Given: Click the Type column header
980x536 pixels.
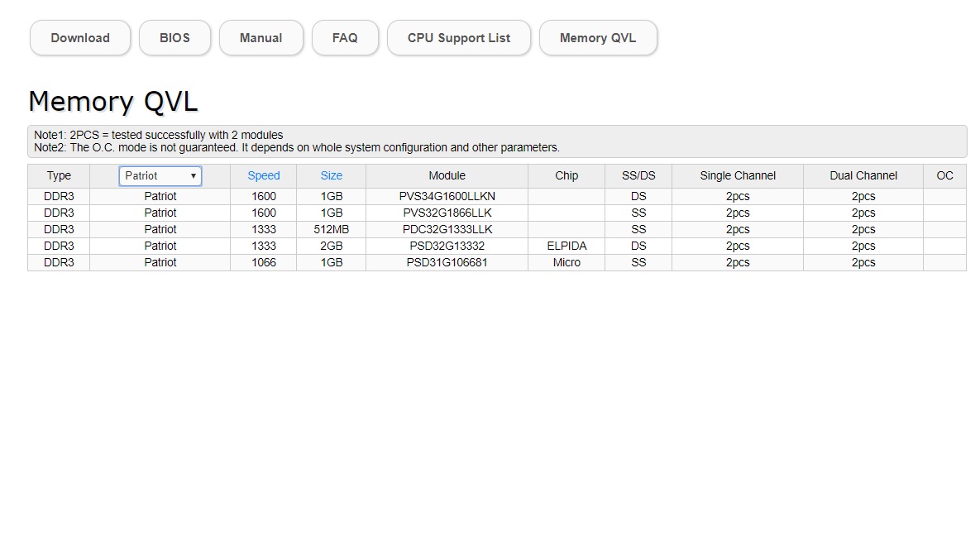Looking at the screenshot, I should pyautogui.click(x=59, y=175).
